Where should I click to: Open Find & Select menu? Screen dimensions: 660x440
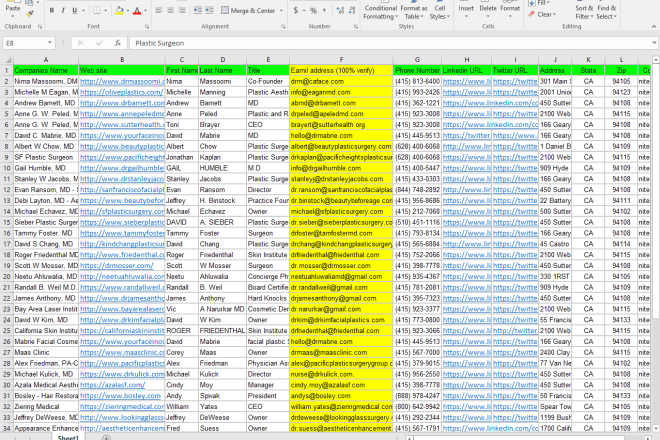click(607, 12)
